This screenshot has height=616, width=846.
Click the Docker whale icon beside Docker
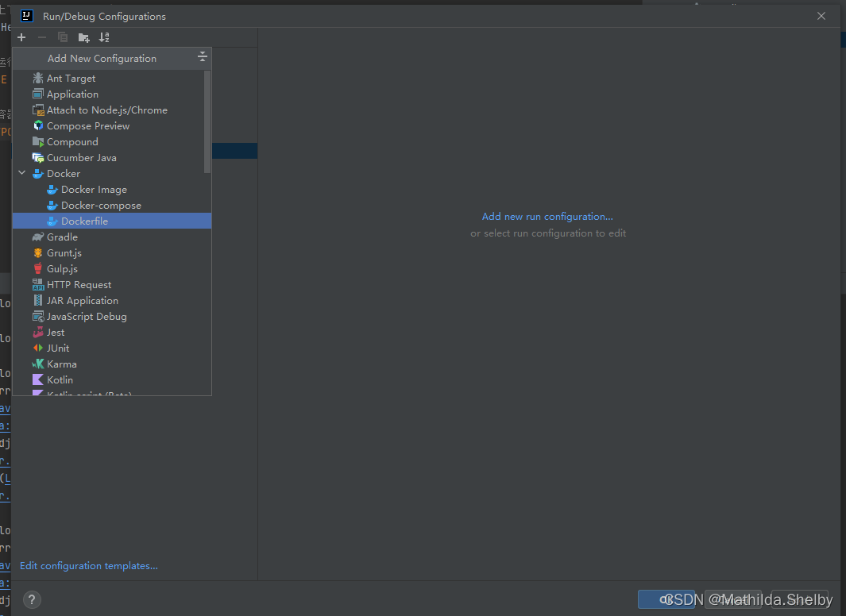(x=38, y=174)
